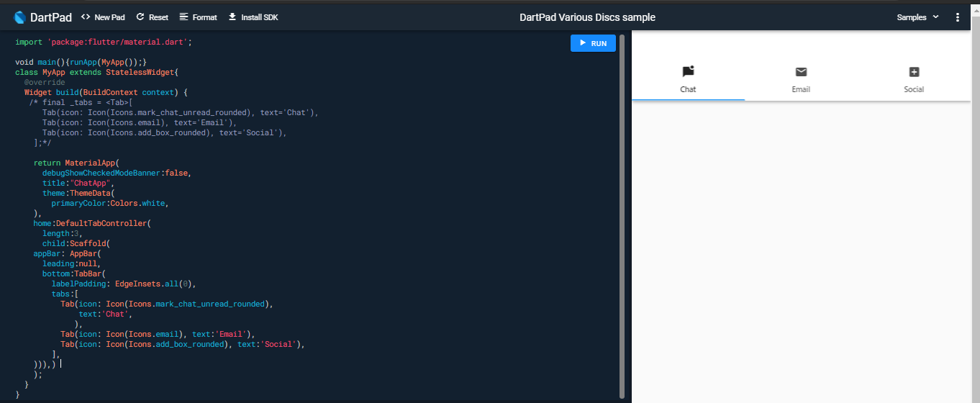This screenshot has width=980, height=403.
Task: Click the import 'package:flutter/material.dart' line
Action: tap(104, 42)
